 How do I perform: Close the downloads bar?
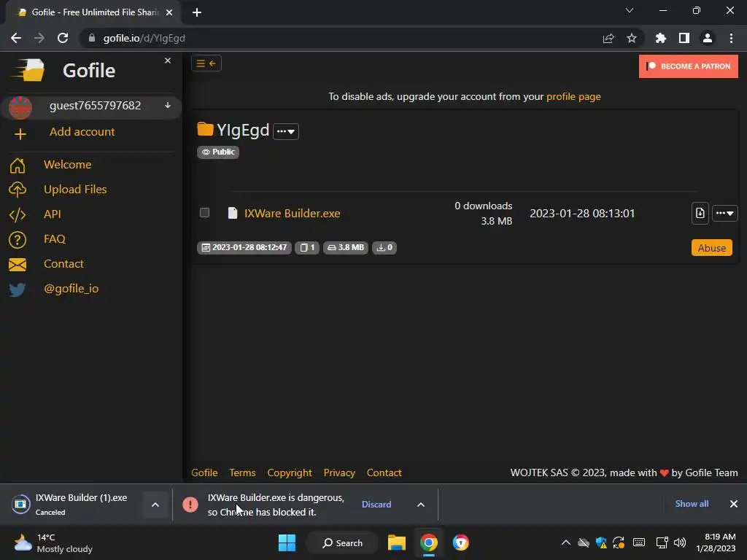click(x=734, y=504)
